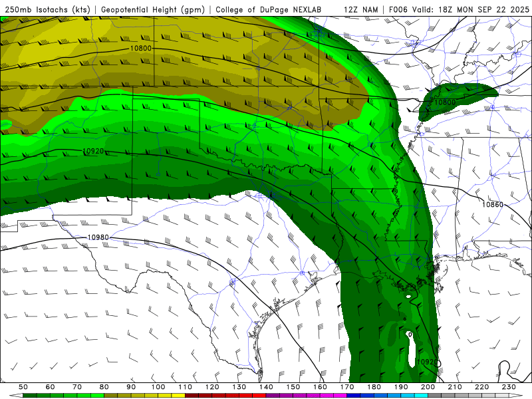Click the 190 value on the legend
Image resolution: width=532 pixels, height=399 pixels.
coord(401,387)
